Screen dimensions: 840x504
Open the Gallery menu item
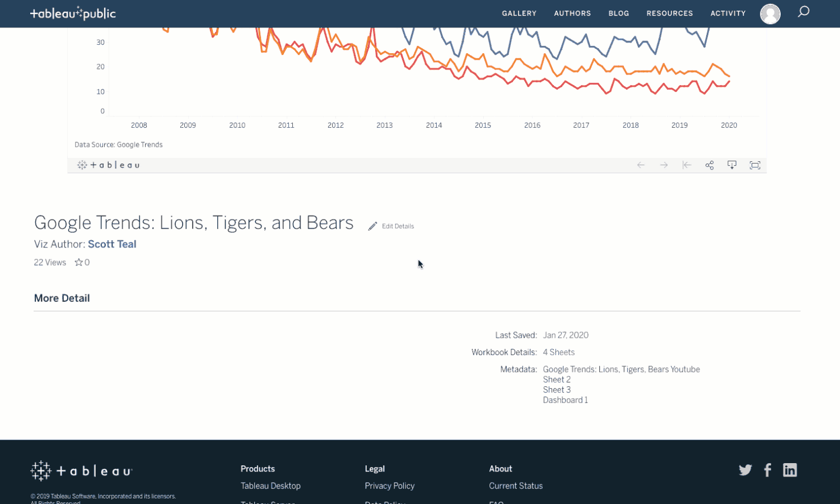(x=519, y=13)
